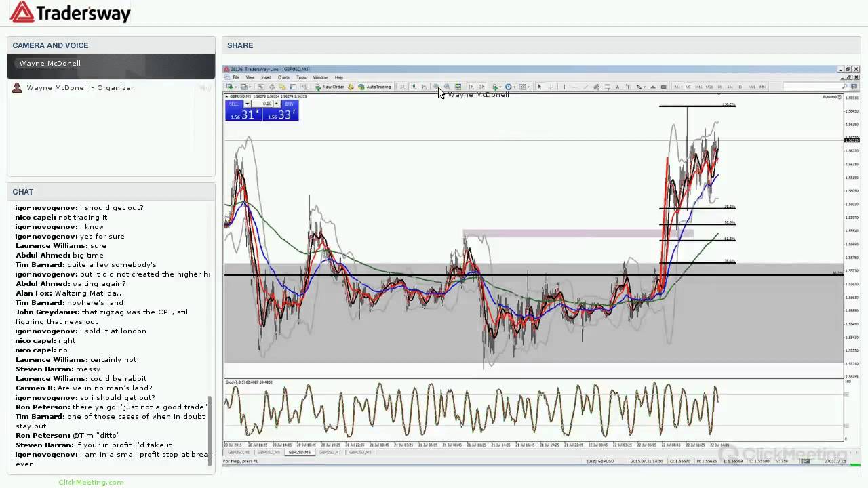Switch chart to bar chart icon
The image size is (868, 488).
(x=402, y=87)
